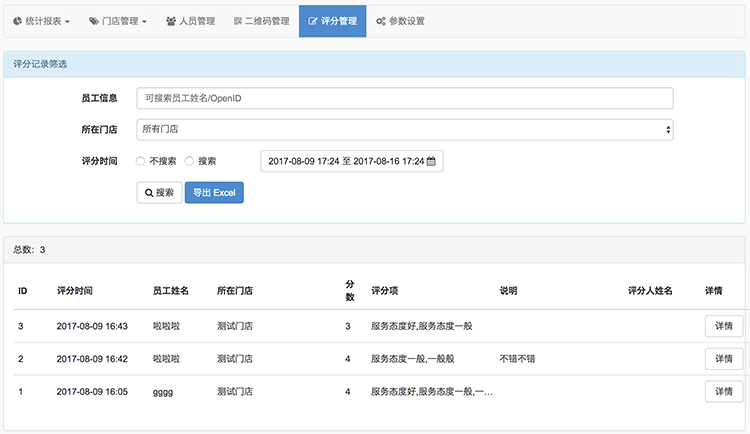Focus the 员工信息 search input field
The image size is (750, 434).
(x=405, y=98)
